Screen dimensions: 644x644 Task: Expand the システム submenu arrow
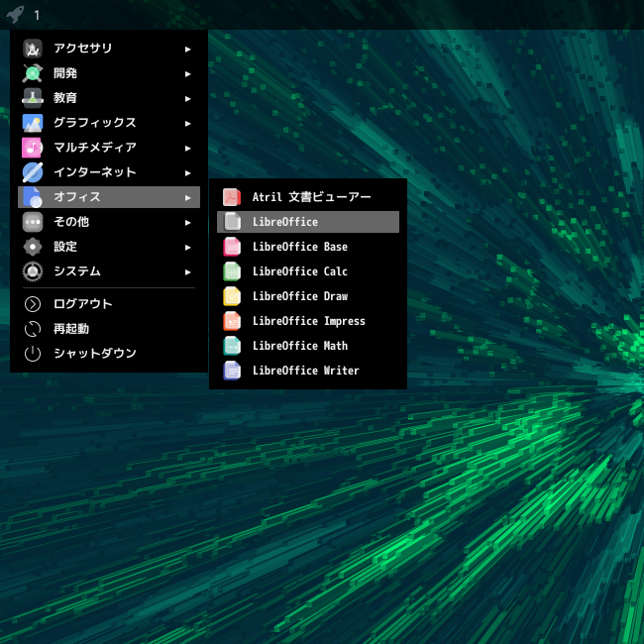tap(187, 271)
